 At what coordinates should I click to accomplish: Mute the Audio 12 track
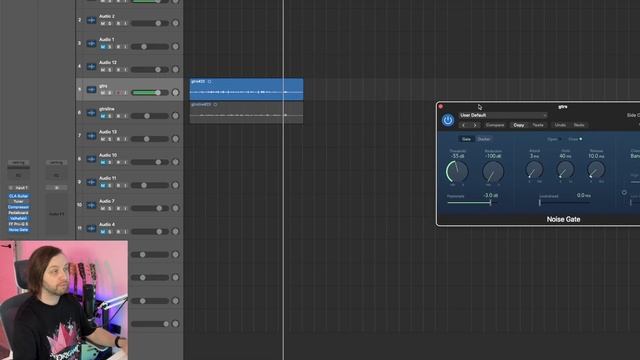tap(102, 70)
